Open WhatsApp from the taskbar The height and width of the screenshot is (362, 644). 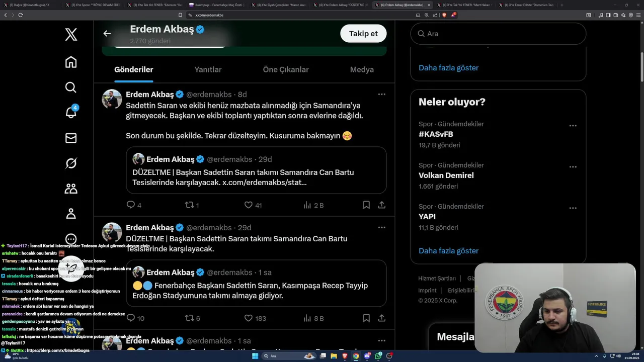coord(378,356)
